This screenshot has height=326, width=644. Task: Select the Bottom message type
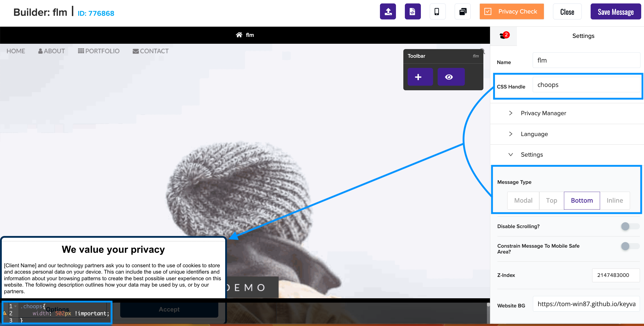point(582,201)
